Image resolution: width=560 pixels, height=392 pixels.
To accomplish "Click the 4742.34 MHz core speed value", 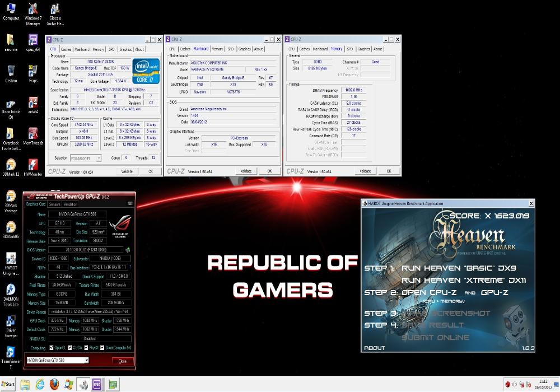I will click(x=83, y=124).
